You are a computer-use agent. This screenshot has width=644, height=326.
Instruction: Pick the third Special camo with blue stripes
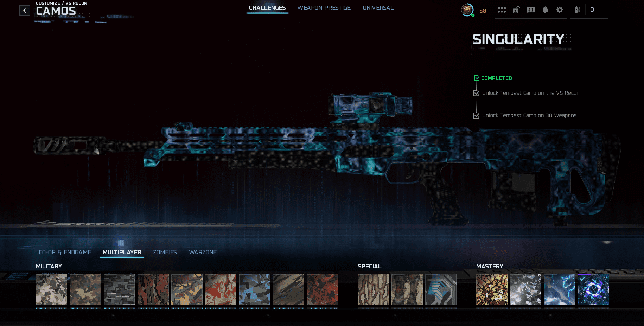click(x=441, y=289)
